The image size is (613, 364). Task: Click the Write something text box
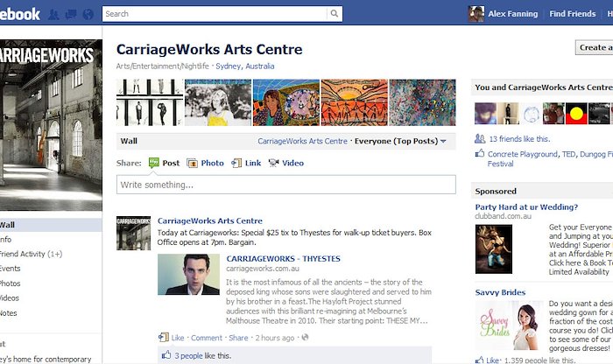(x=286, y=185)
